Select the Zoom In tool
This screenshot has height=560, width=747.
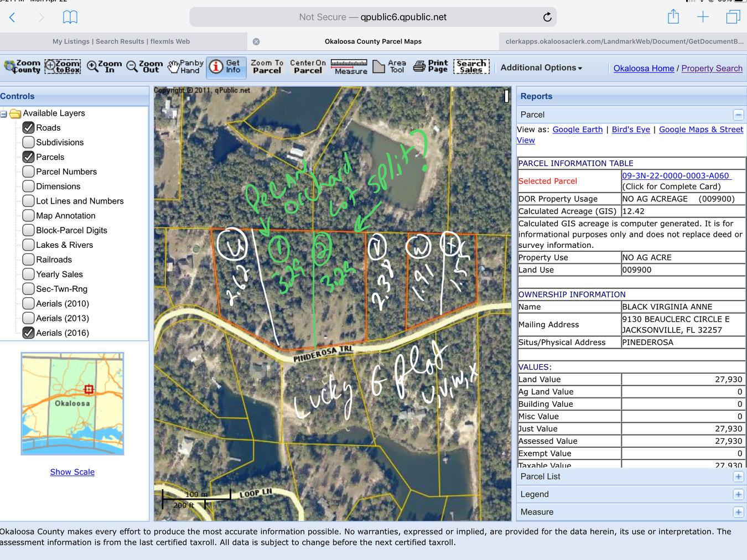point(104,67)
